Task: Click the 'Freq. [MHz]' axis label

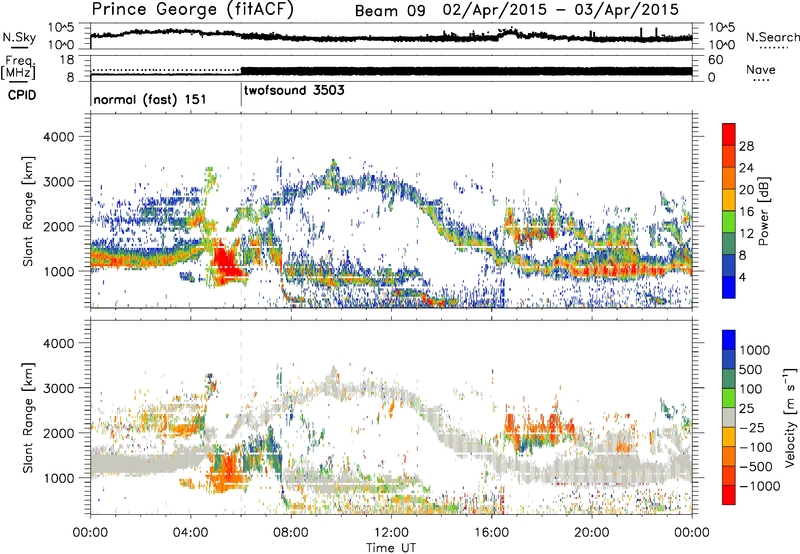Action: point(19,67)
